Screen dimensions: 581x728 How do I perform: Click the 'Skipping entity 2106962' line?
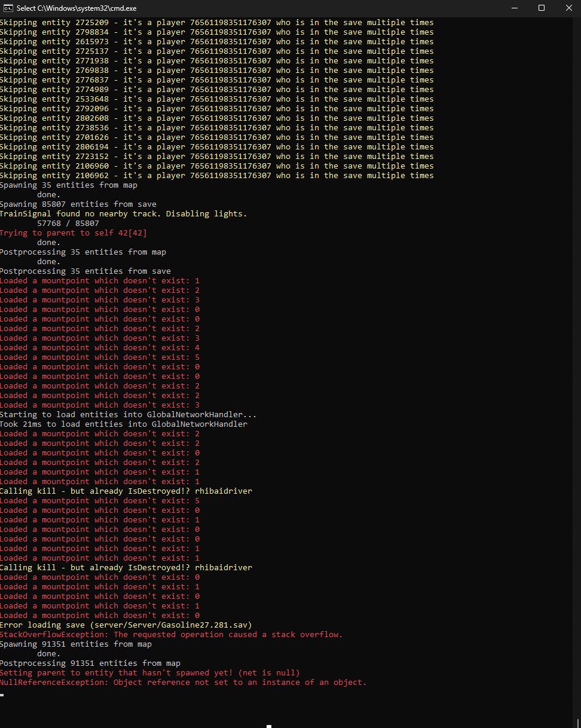[216, 176]
